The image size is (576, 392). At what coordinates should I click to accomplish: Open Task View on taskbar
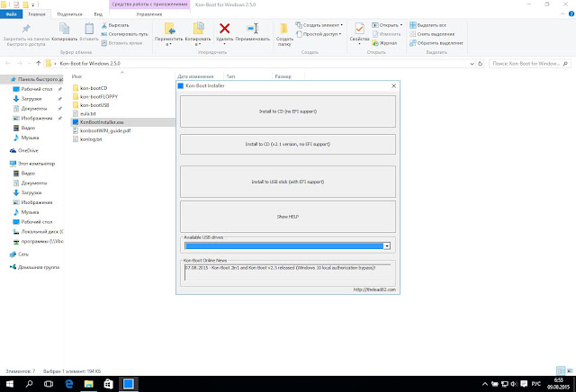[x=49, y=384]
